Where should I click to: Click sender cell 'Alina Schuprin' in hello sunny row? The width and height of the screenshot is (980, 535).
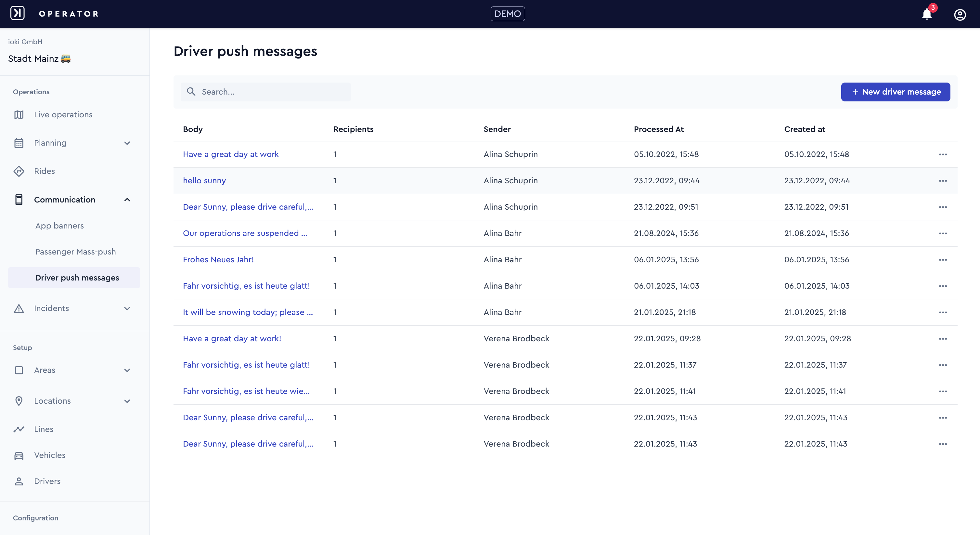[x=510, y=181]
